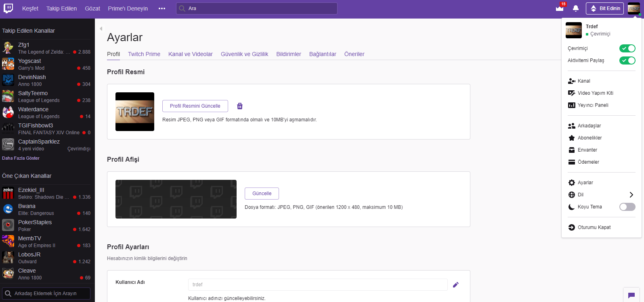Screen dimensions: 644x302
Task: Click the LobosJR channel avatar
Action: [x=8, y=258]
